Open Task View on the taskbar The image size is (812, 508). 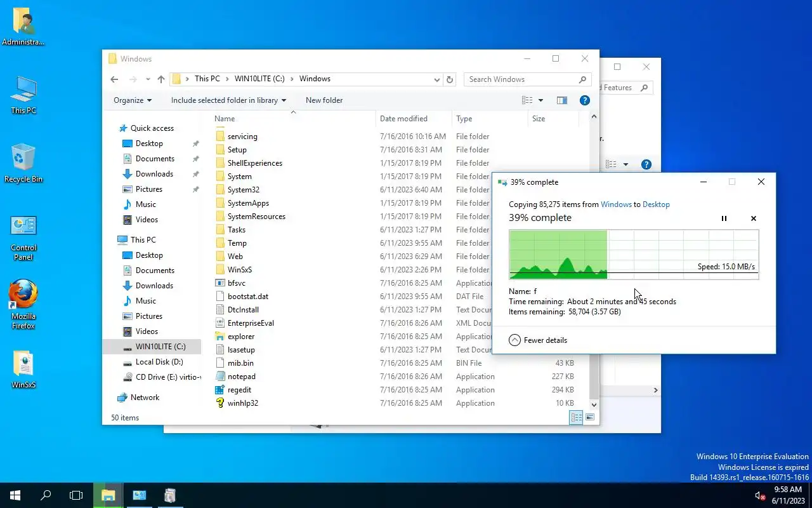point(76,495)
